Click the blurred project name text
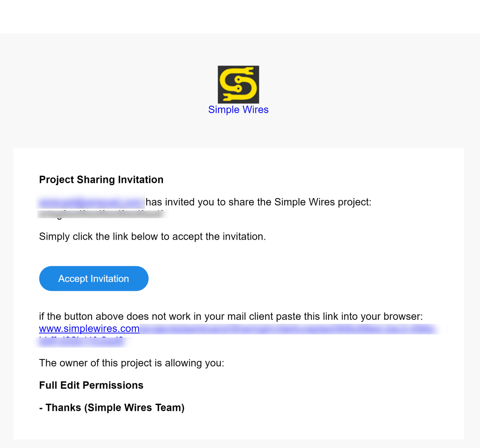The height and width of the screenshot is (448, 480). pos(101,214)
